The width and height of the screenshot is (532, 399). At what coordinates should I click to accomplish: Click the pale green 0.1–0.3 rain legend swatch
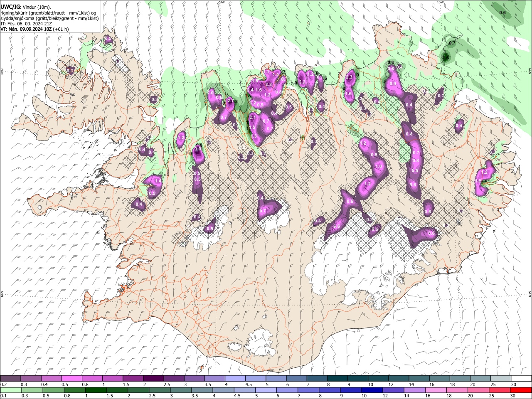pyautogui.click(x=11, y=390)
